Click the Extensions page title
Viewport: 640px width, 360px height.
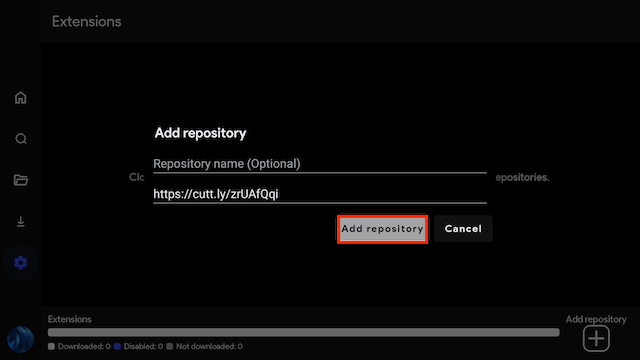(87, 22)
